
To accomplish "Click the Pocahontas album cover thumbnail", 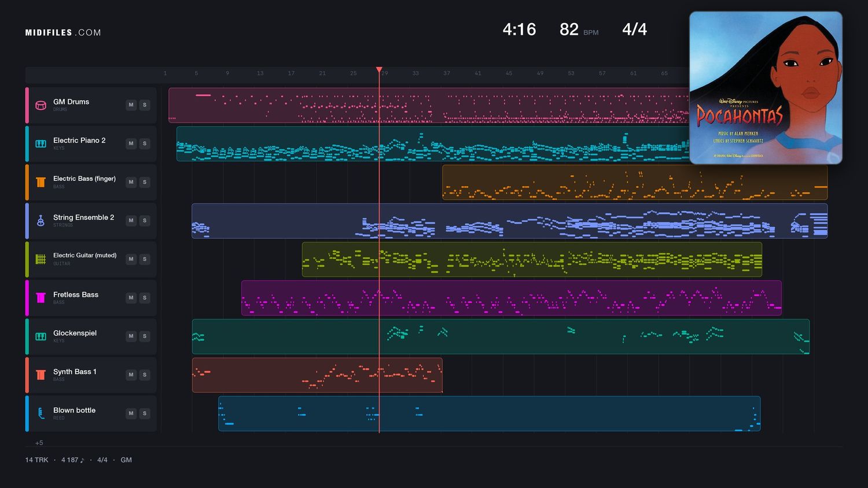I will pyautogui.click(x=766, y=88).
